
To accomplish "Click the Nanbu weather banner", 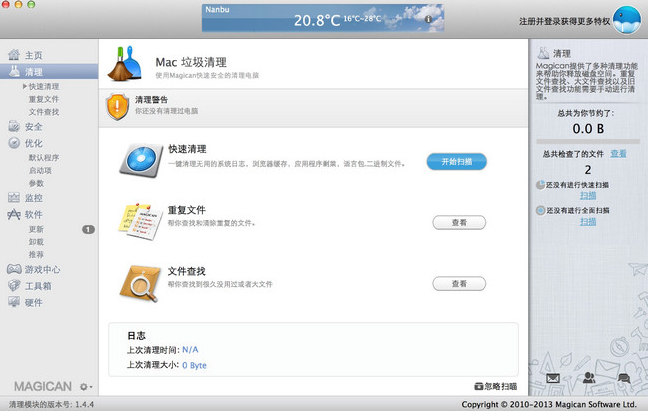I will pos(323,18).
